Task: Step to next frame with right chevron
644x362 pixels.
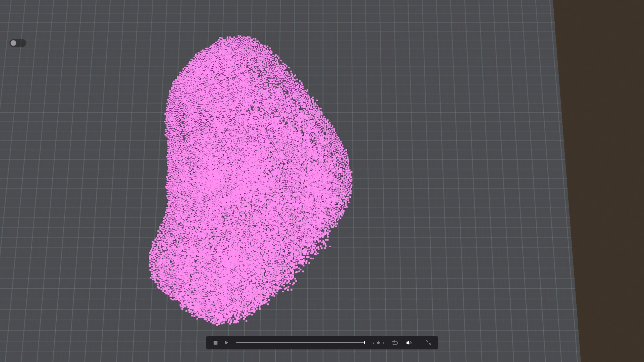Action: (383, 343)
